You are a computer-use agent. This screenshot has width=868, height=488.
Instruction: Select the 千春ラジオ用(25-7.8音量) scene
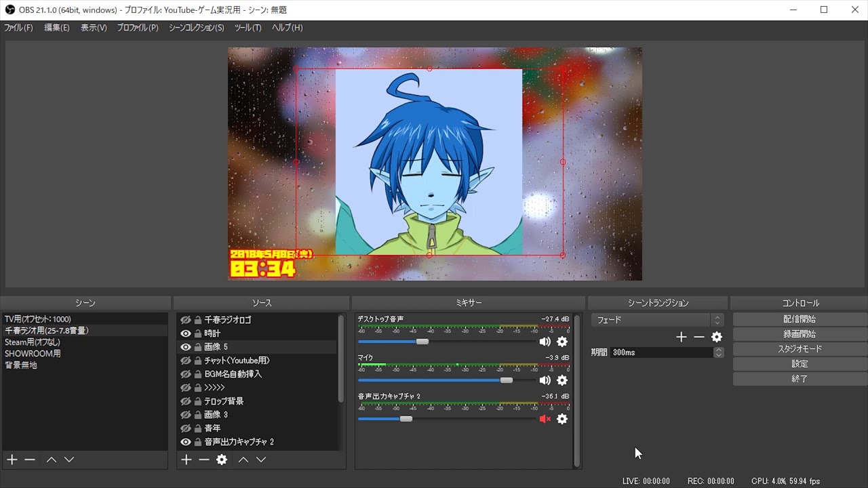[x=85, y=331]
